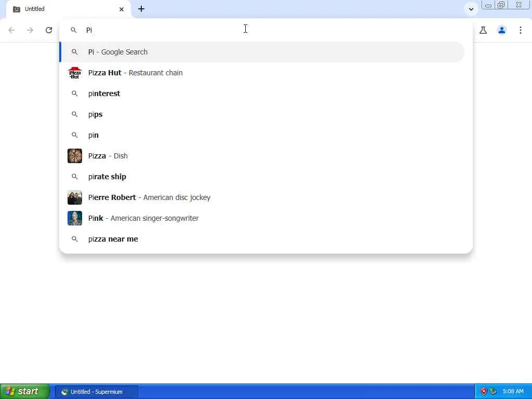This screenshot has height=399, width=532.
Task: Restore down the browser window
Action: click(x=501, y=5)
